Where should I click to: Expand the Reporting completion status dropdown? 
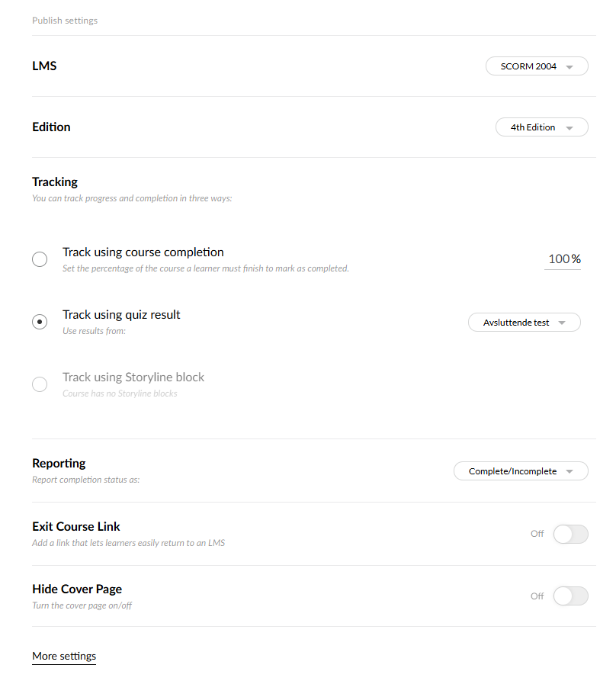(513, 471)
